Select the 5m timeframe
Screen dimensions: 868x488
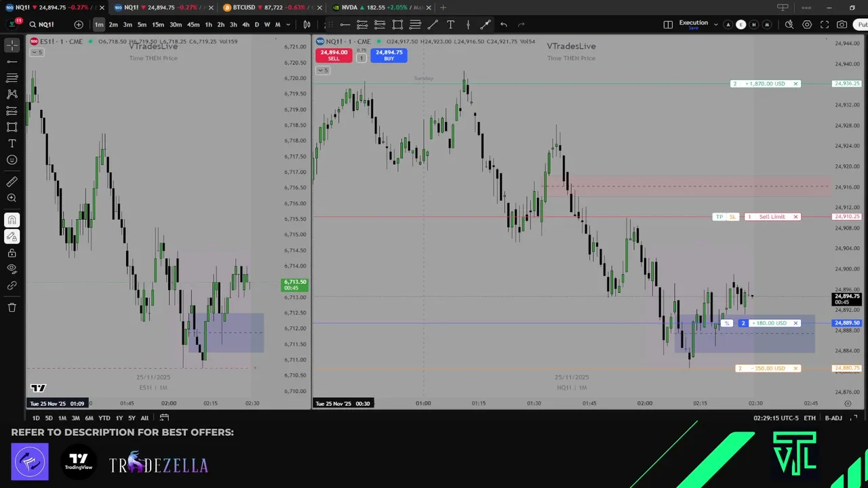click(x=142, y=24)
